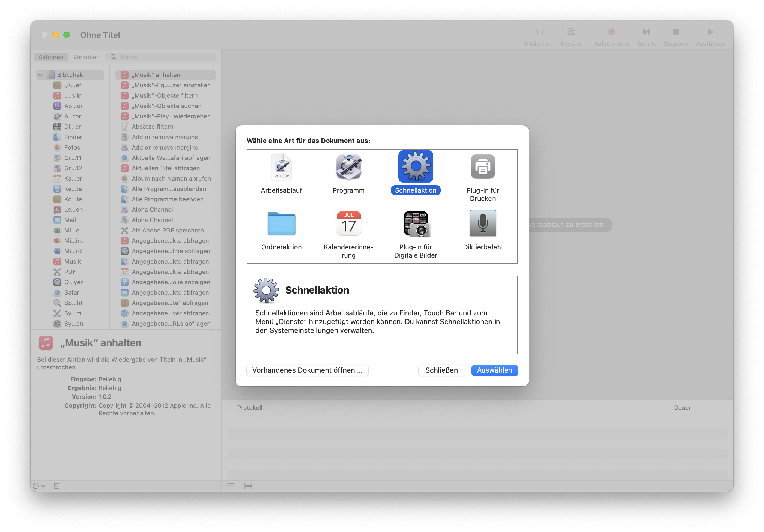Select the Kalendererinnerung calendar icon
The height and width of the screenshot is (532, 764).
click(x=348, y=224)
